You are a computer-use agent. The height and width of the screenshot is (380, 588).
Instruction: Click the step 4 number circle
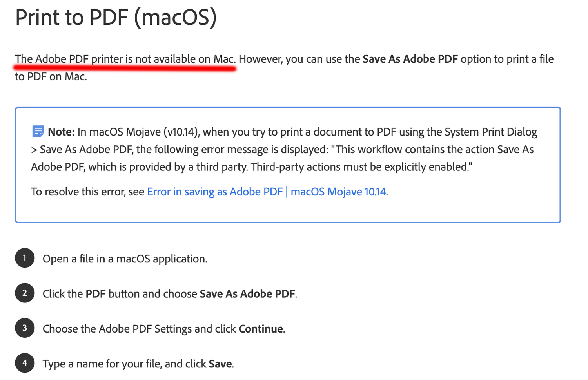tap(25, 363)
